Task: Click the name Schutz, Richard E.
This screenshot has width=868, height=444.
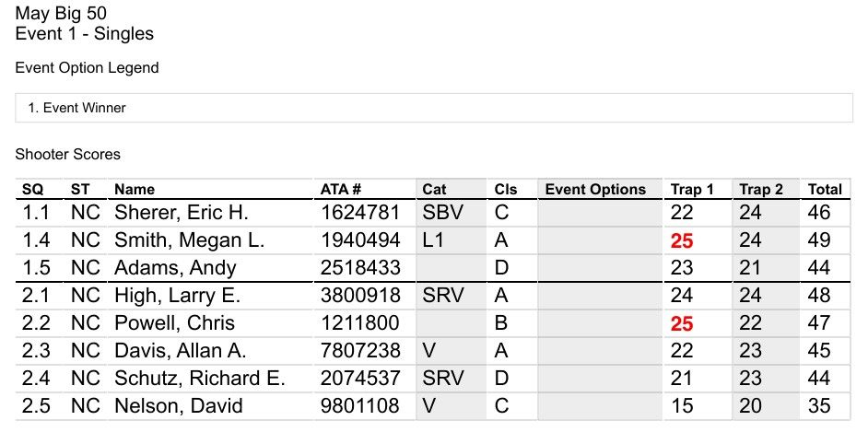Action: pos(199,379)
